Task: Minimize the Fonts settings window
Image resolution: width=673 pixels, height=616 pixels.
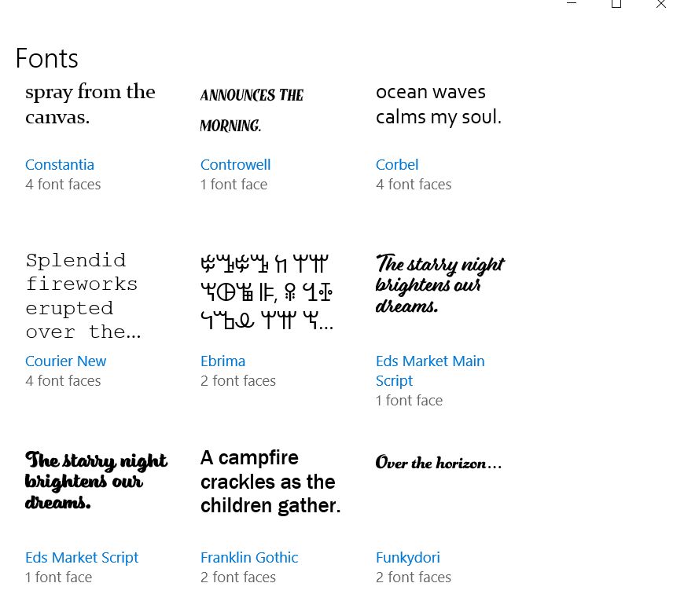Action: [572, 4]
